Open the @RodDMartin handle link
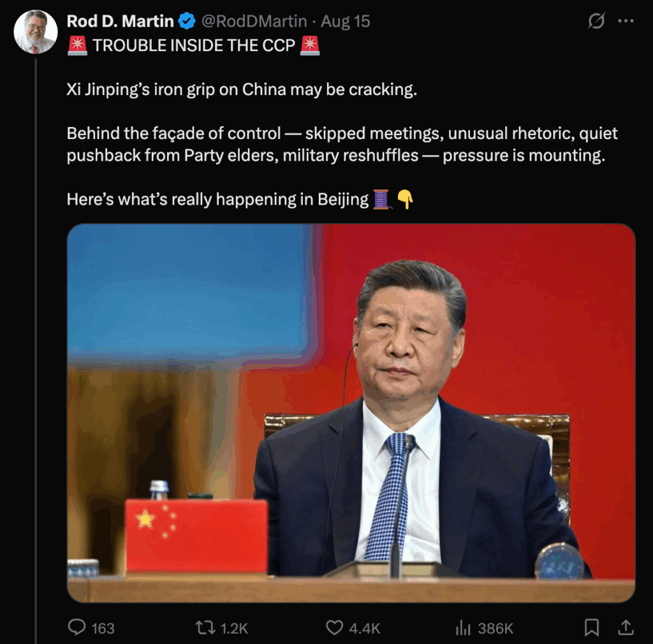The height and width of the screenshot is (644, 653). (x=254, y=21)
